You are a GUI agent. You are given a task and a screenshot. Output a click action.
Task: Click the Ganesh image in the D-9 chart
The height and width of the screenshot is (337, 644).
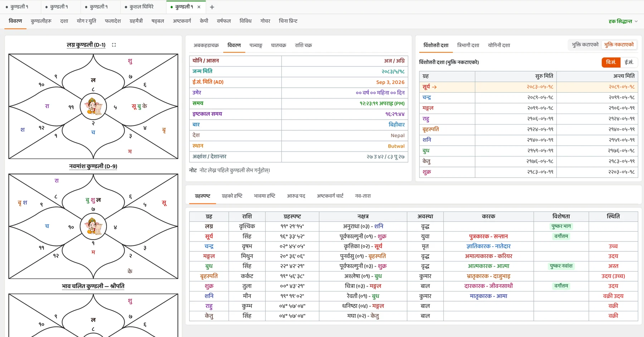[93, 226]
